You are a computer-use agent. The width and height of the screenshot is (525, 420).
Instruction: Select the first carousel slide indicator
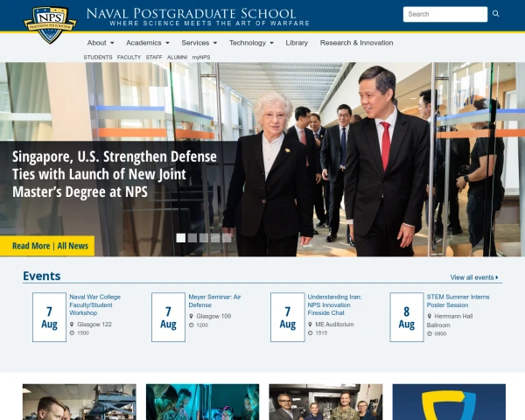pos(181,238)
